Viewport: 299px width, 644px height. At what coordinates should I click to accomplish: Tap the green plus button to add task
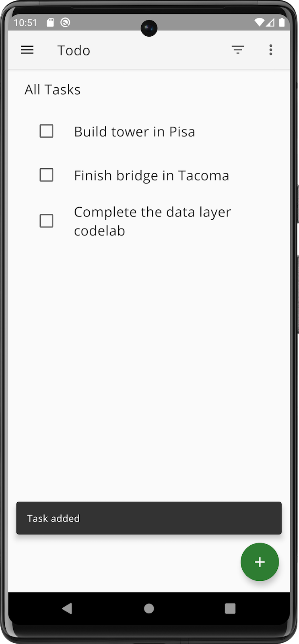pos(260,562)
